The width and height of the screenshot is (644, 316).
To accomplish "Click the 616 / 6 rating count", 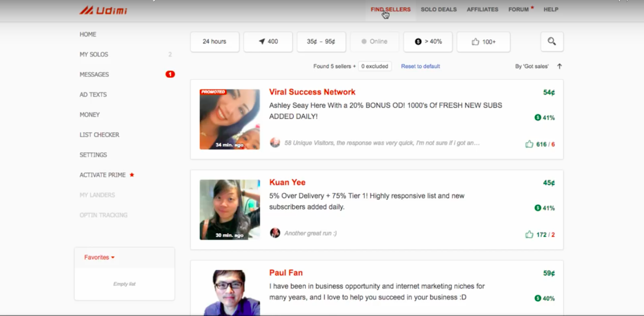I will pyautogui.click(x=545, y=144).
